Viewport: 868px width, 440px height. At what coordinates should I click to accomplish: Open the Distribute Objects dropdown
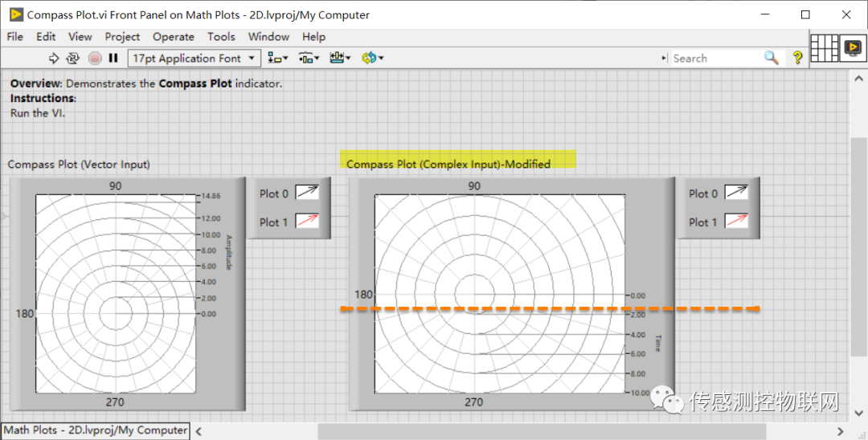(x=309, y=58)
